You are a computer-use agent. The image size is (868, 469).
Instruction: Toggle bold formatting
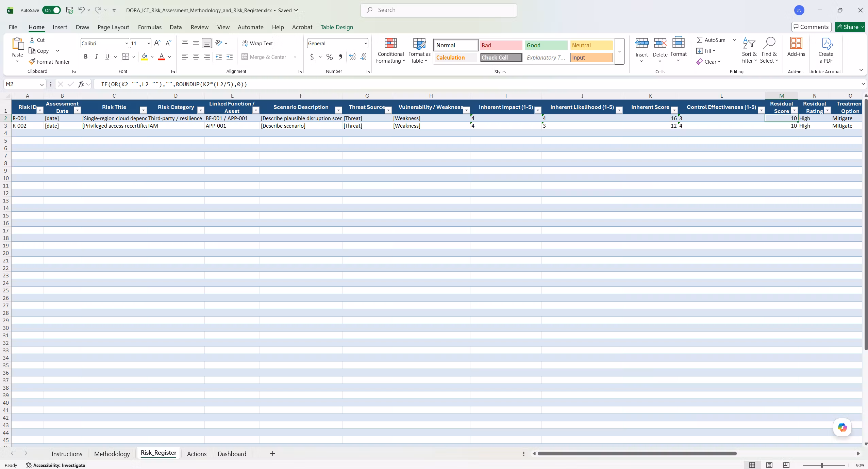tap(86, 57)
